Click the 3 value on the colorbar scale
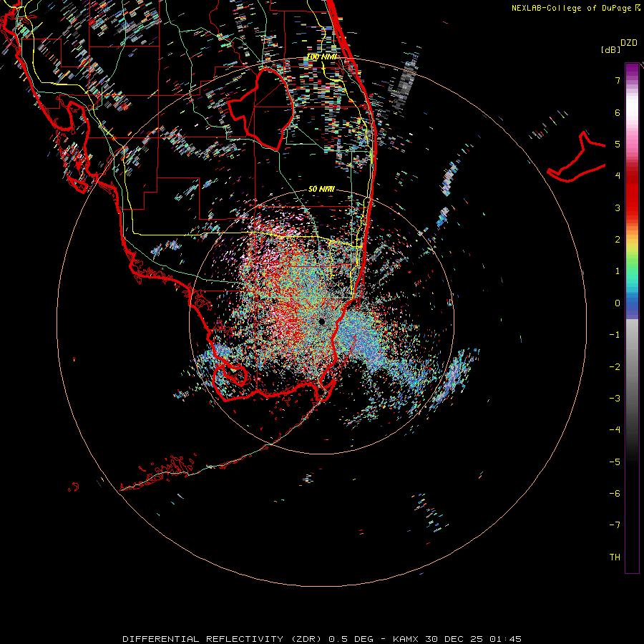Screen dimensions: 644x644 pyautogui.click(x=618, y=208)
